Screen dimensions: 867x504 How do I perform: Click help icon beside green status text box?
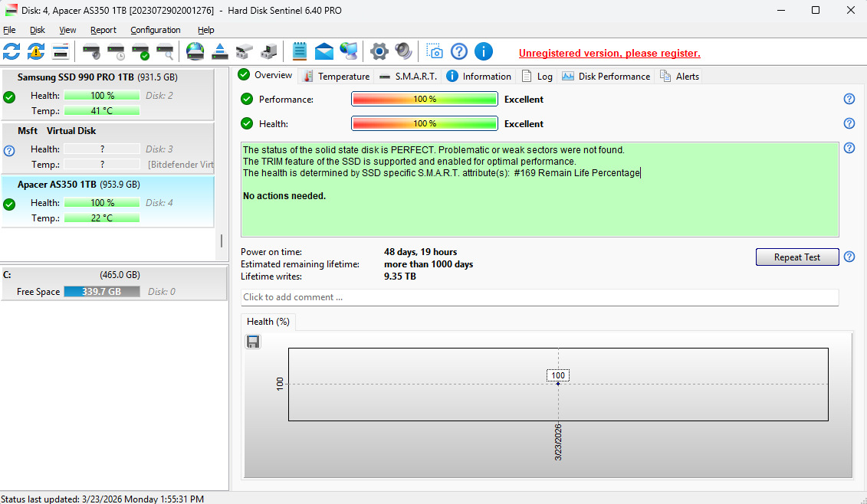pos(849,148)
